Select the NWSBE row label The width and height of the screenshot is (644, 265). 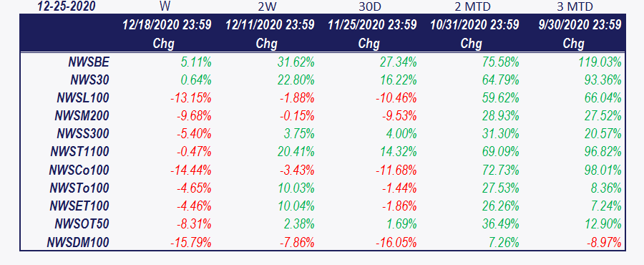pos(89,62)
